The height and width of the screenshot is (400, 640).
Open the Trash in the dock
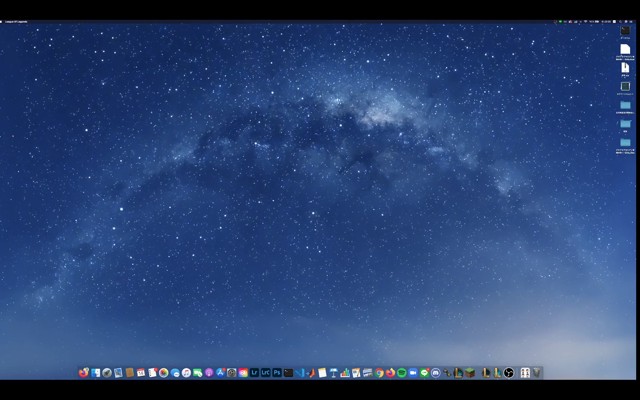click(x=536, y=373)
